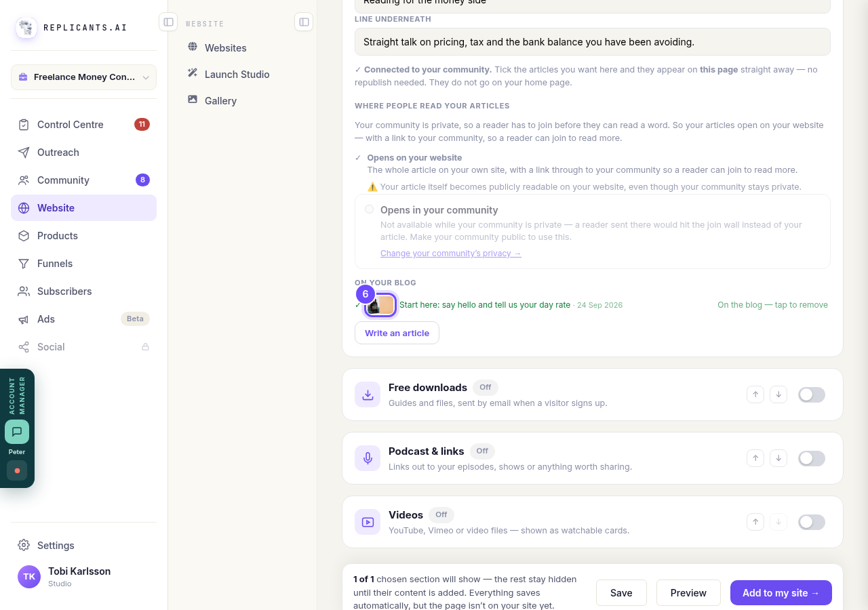Click the red record button under Peter

17,470
